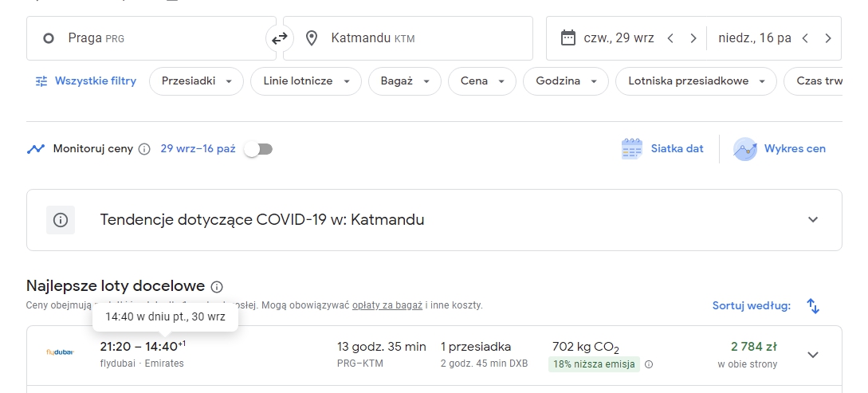Open the Linie lotnicze filter dropdown
The height and width of the screenshot is (393, 868).
(305, 81)
